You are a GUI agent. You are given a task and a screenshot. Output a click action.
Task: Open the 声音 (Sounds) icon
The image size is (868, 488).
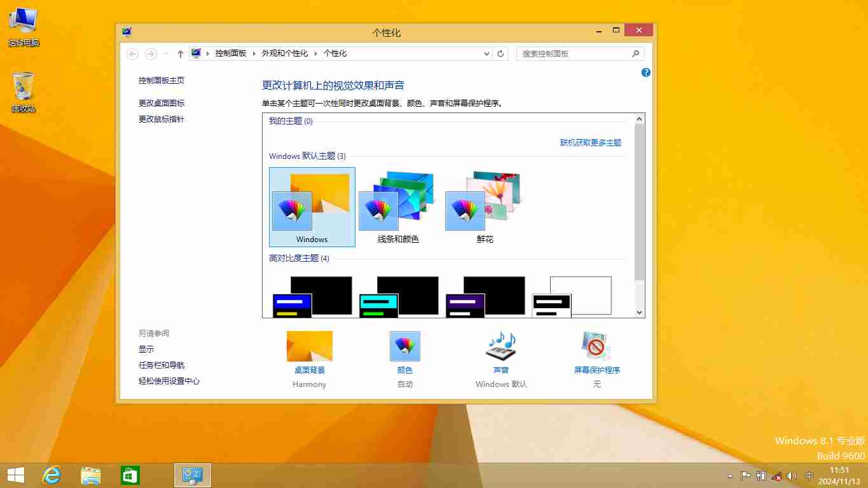[500, 346]
